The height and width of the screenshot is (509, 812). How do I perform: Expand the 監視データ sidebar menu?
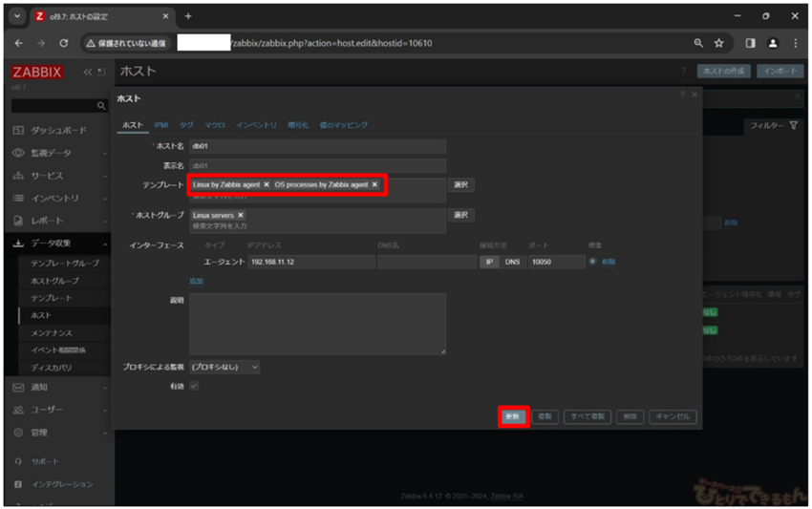(x=57, y=153)
